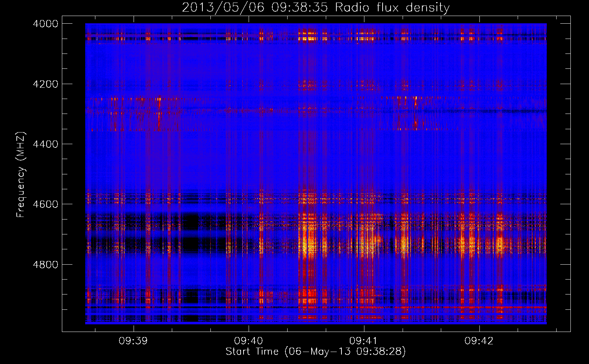The image size is (589, 364).
Task: Click the '09:40' time axis label
Action: 249,341
